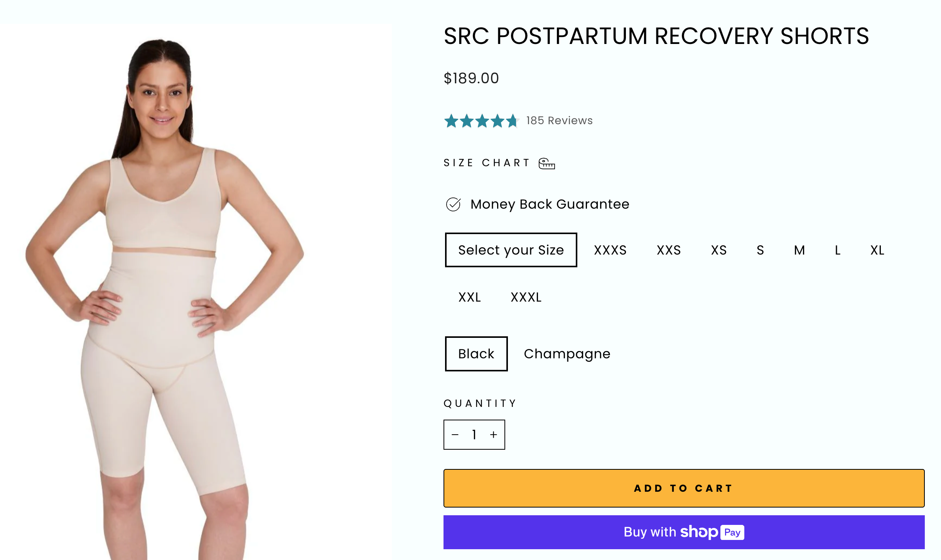Select size XXS
941x560 pixels.
(x=669, y=250)
